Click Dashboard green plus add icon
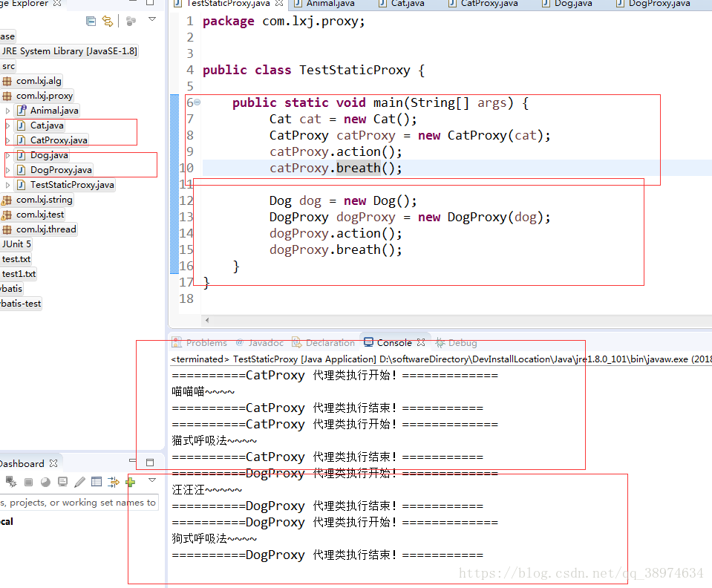 (x=131, y=481)
